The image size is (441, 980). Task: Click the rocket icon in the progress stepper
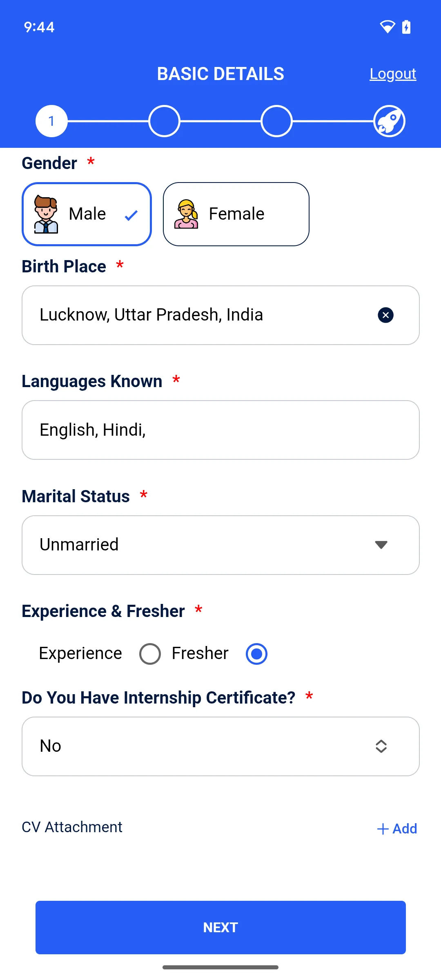pos(389,121)
